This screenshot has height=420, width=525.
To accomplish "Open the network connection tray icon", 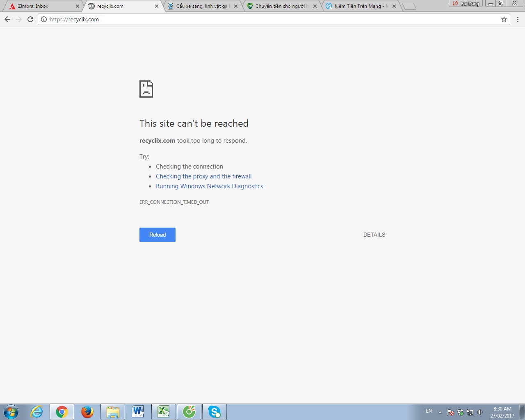I will coord(470,412).
